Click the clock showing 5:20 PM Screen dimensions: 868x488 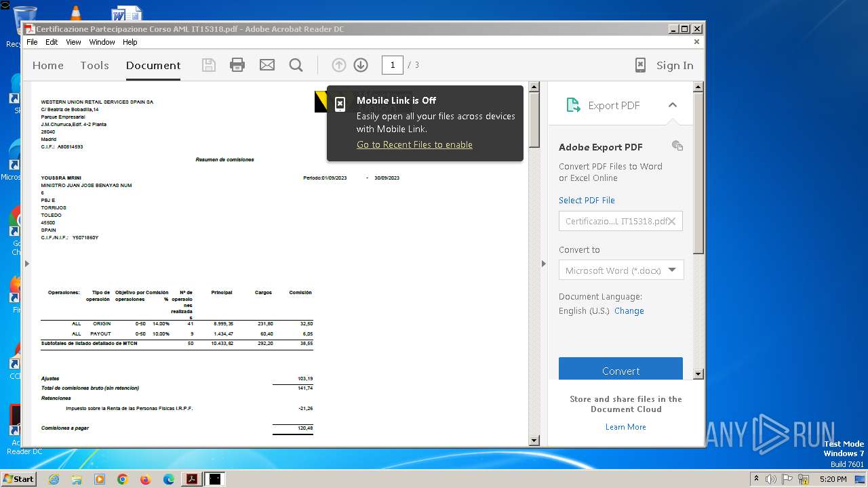click(x=833, y=479)
